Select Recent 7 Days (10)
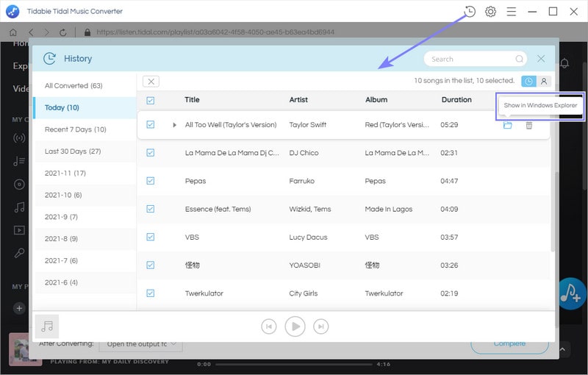The height and width of the screenshot is (375, 588). coord(85,129)
